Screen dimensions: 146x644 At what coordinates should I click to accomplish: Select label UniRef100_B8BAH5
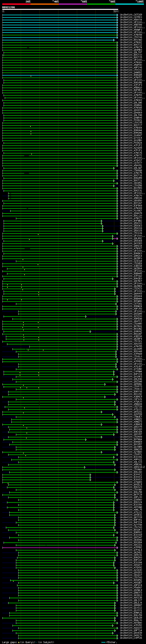[x=131, y=273]
